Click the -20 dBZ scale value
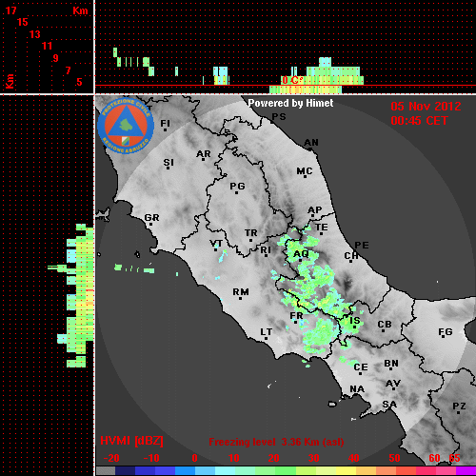476x476 pixels. (111, 458)
